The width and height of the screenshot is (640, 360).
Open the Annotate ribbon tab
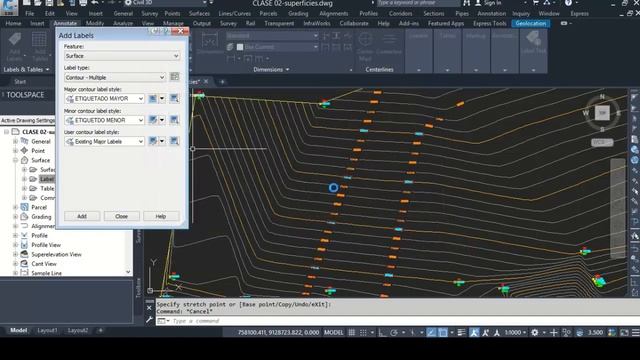[65, 23]
